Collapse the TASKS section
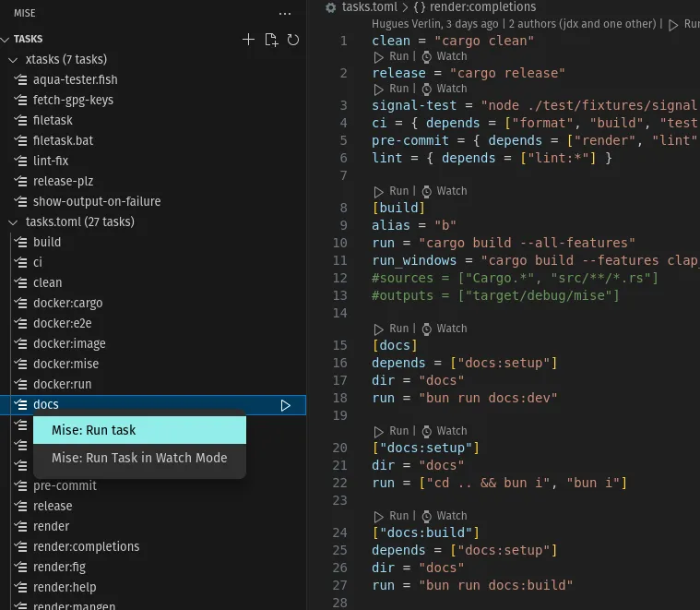The height and width of the screenshot is (610, 700). click(x=6, y=40)
